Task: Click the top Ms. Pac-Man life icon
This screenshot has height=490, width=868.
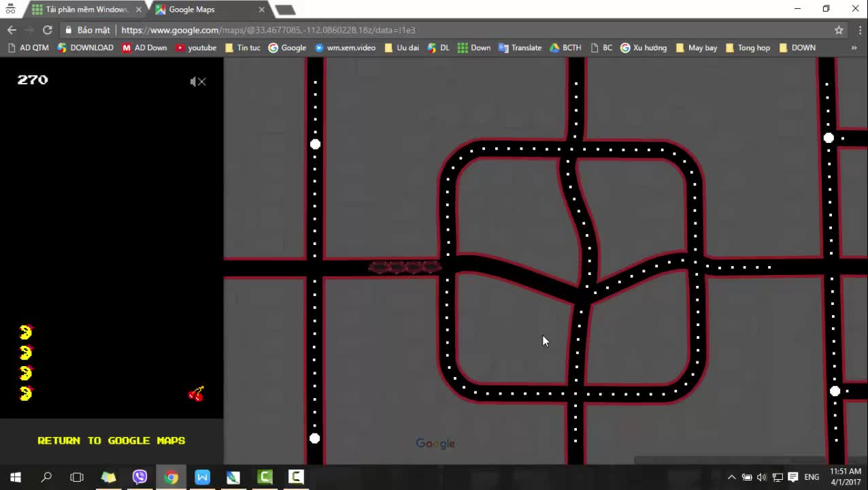Action: [26, 332]
